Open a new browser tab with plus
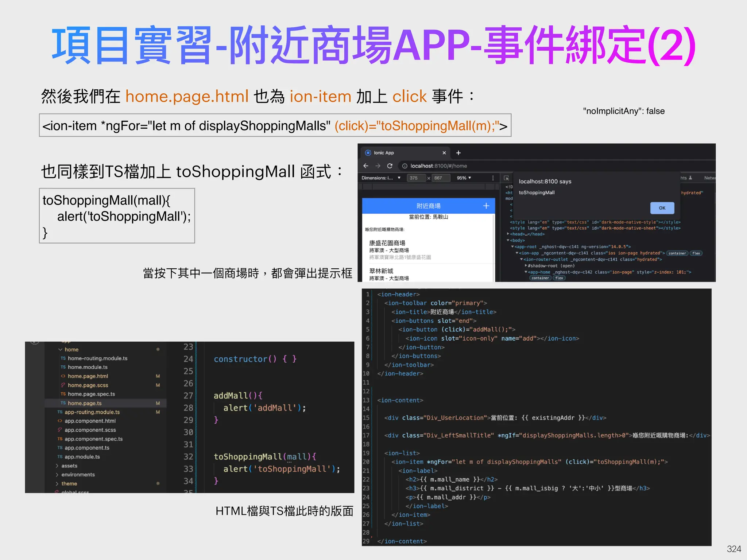This screenshot has width=747, height=560. point(458,153)
